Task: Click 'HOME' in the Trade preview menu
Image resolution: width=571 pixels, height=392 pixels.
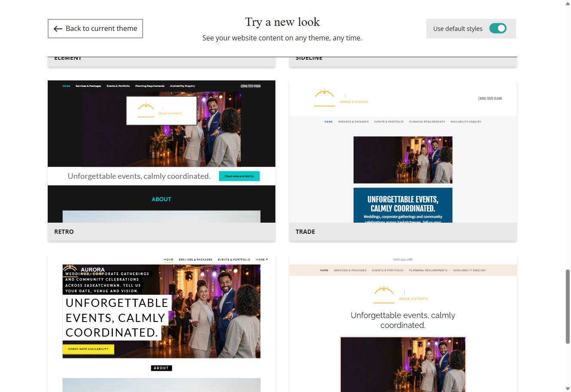Action: click(329, 122)
